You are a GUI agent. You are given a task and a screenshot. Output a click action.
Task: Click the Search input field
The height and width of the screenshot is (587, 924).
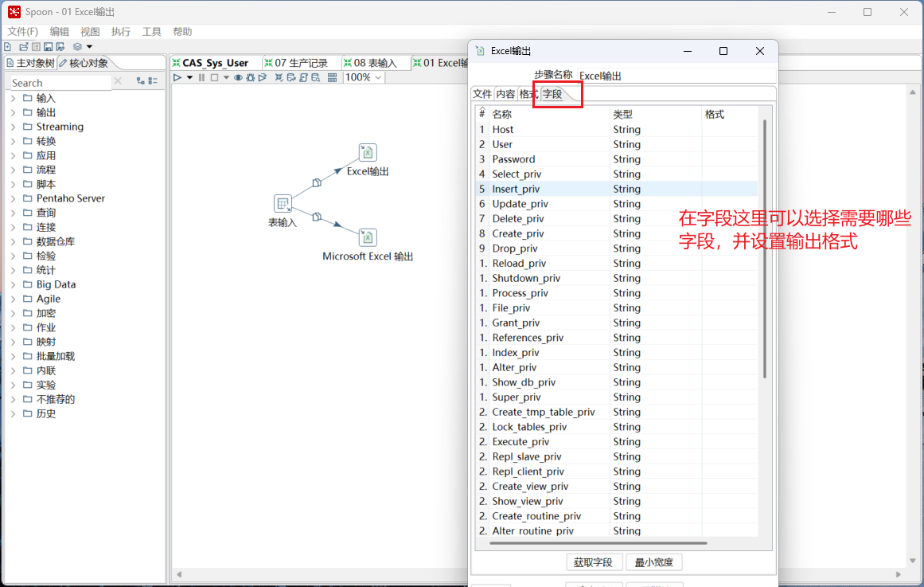click(60, 83)
